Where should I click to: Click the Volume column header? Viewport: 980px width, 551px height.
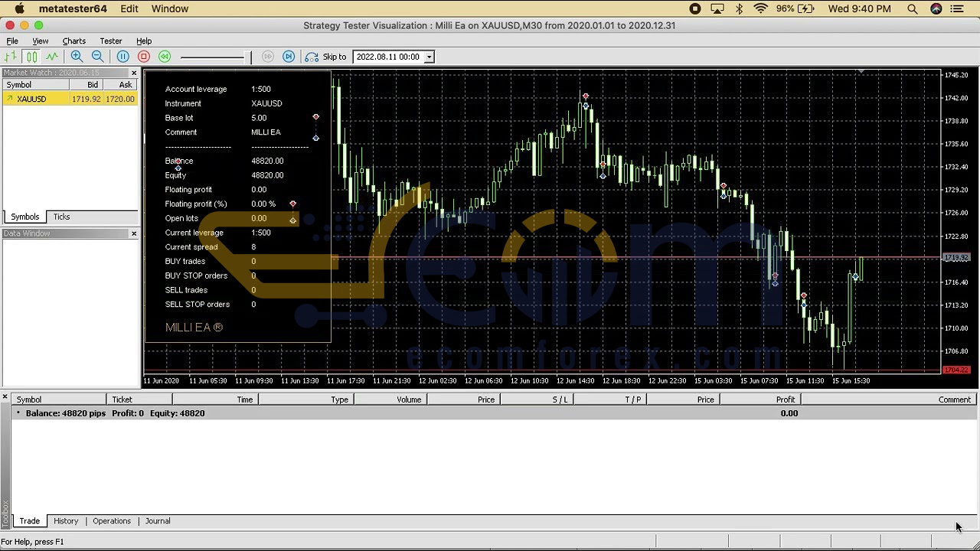point(390,399)
